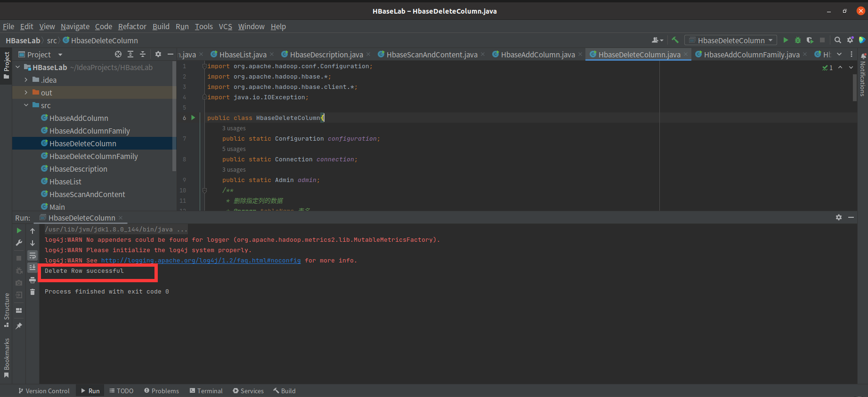868x397 pixels.
Task: Start debugging with the green bug icon
Action: (798, 40)
